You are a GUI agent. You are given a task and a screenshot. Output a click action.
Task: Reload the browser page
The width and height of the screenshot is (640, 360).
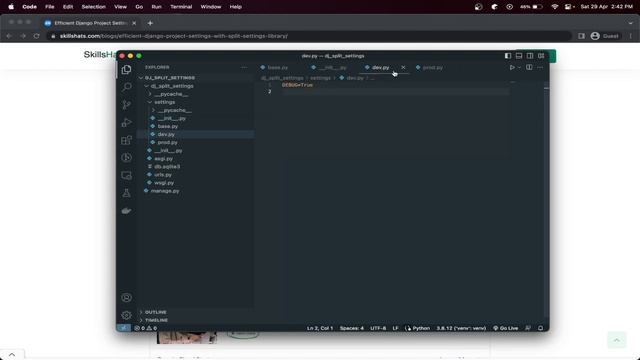point(37,36)
